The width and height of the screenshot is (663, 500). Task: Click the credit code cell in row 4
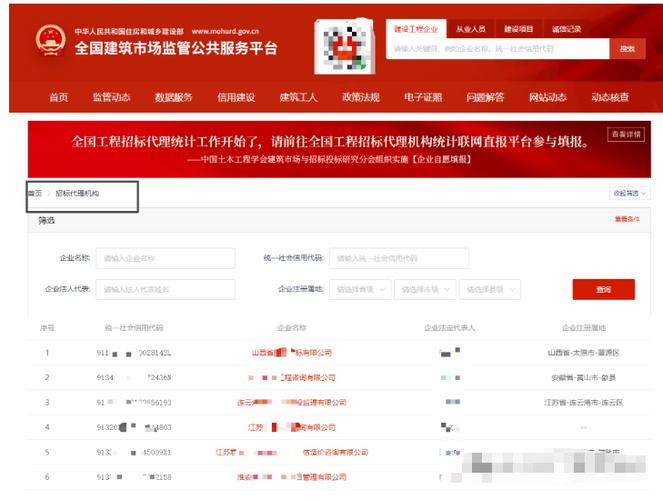tap(134, 427)
